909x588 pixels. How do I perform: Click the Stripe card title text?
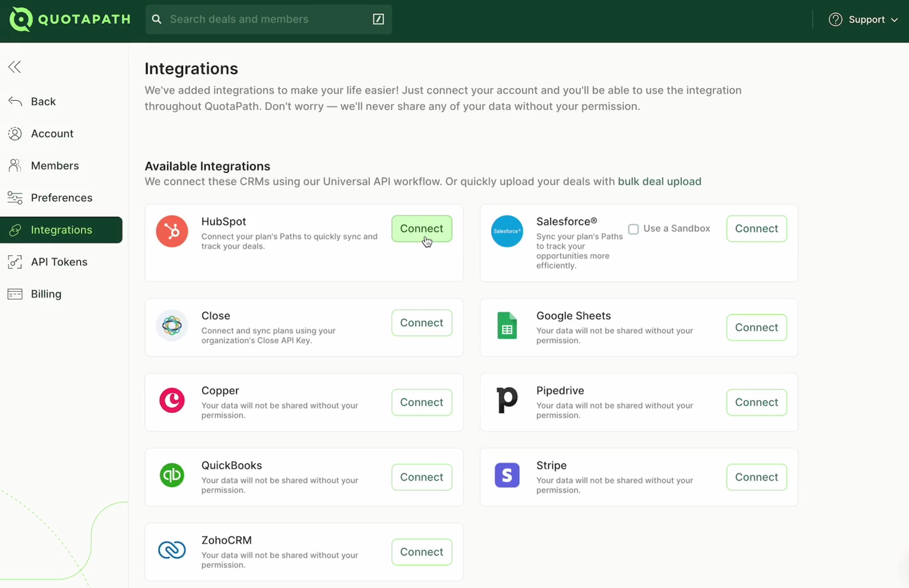552,466
